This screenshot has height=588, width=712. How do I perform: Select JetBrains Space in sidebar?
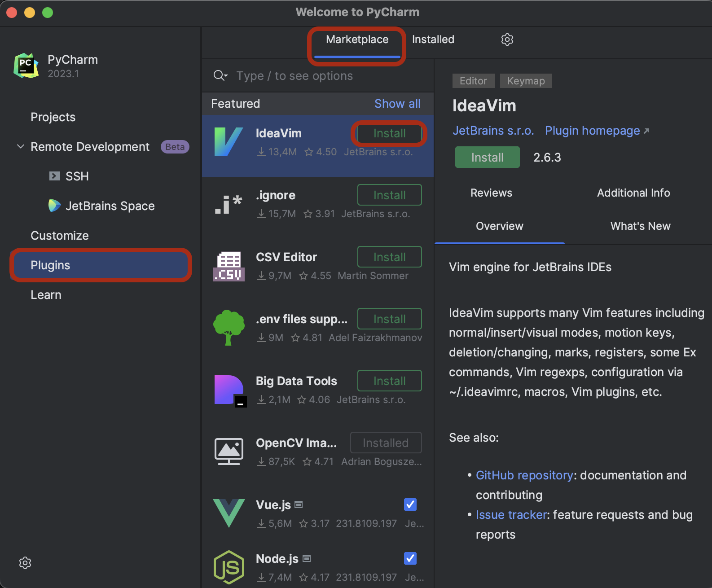click(110, 206)
